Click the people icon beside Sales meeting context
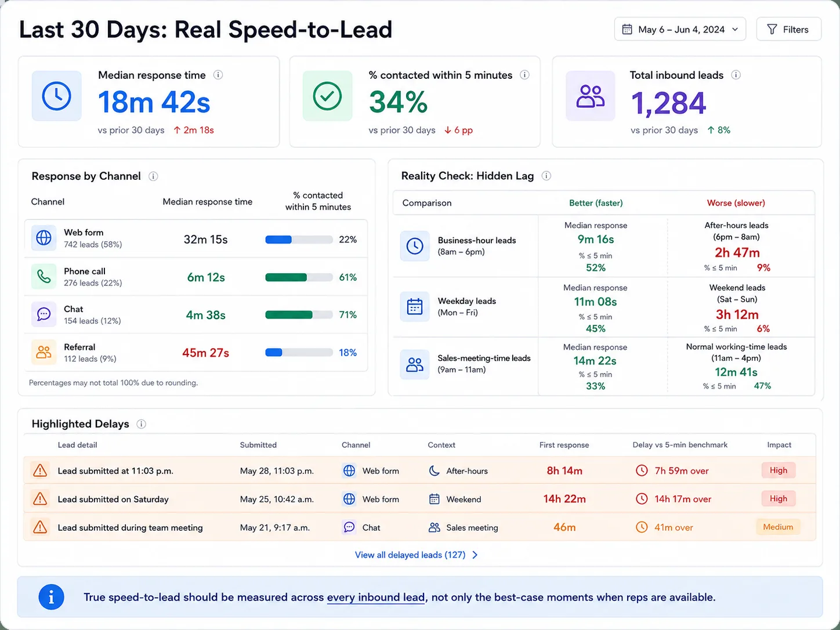Viewport: 840px width, 630px height. tap(434, 527)
